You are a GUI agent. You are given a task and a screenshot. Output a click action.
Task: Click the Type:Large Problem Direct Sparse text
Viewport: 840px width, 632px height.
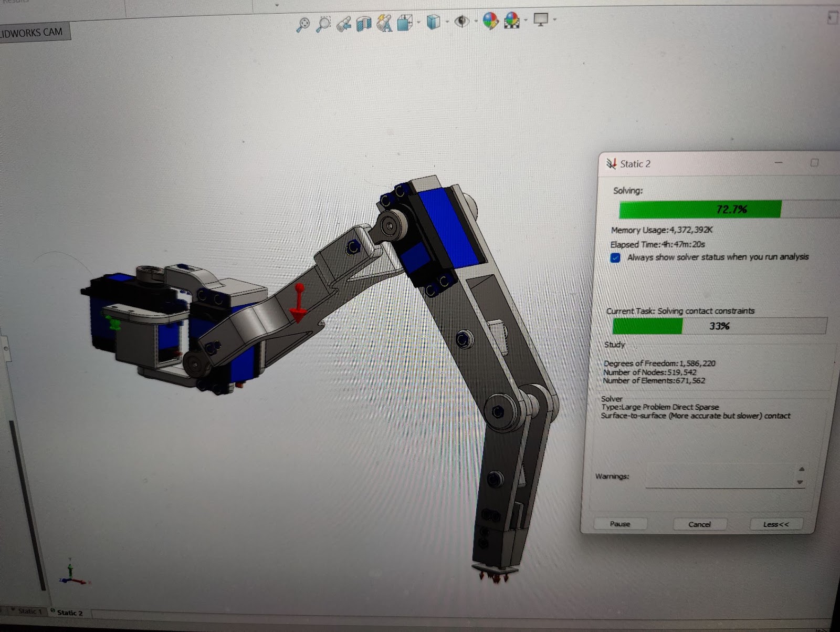coord(660,407)
